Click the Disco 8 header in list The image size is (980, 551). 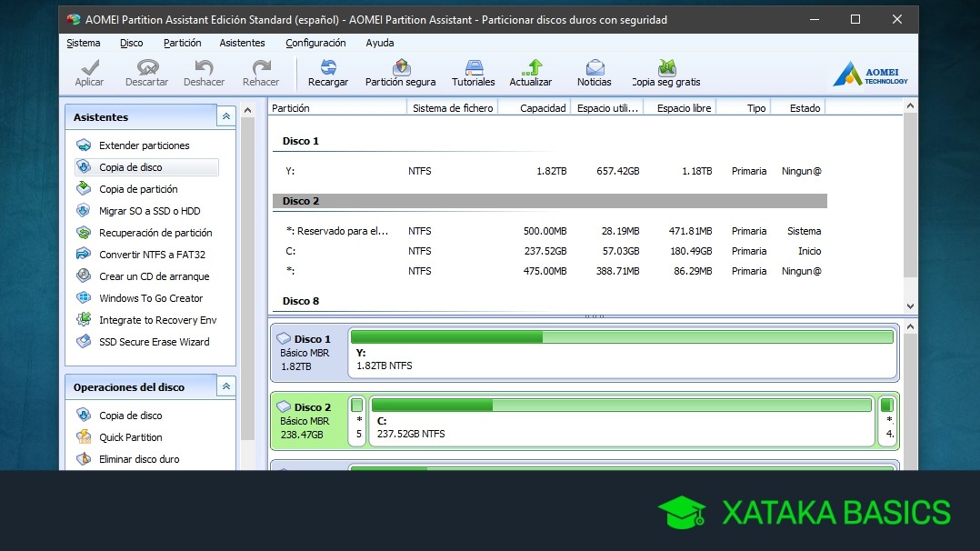[301, 301]
